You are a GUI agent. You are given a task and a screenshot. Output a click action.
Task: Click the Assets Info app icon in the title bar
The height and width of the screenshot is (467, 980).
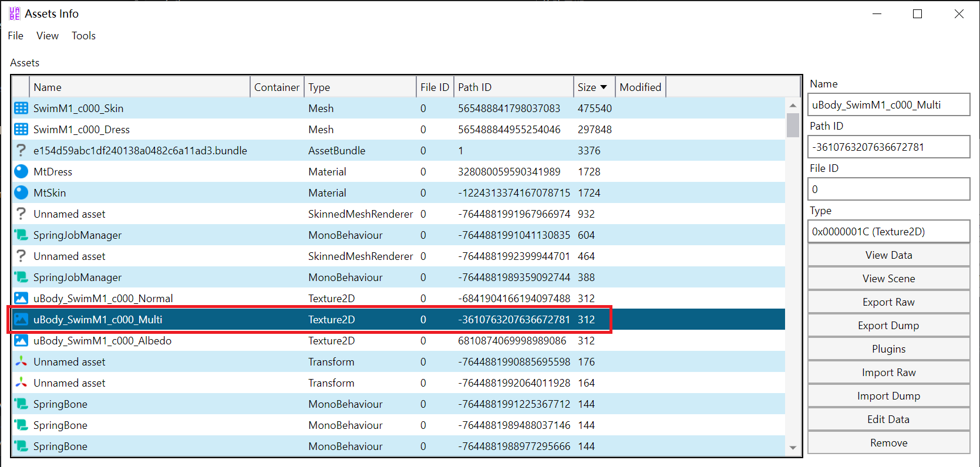[x=15, y=13]
